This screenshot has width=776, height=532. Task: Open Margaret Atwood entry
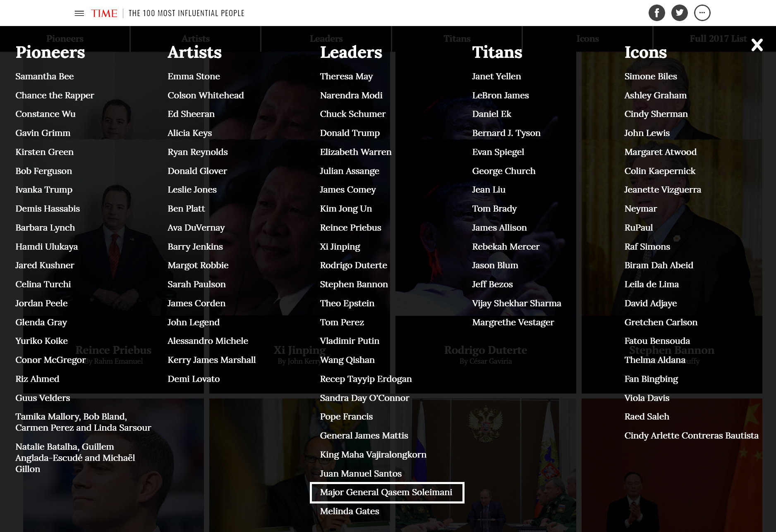pyautogui.click(x=661, y=152)
